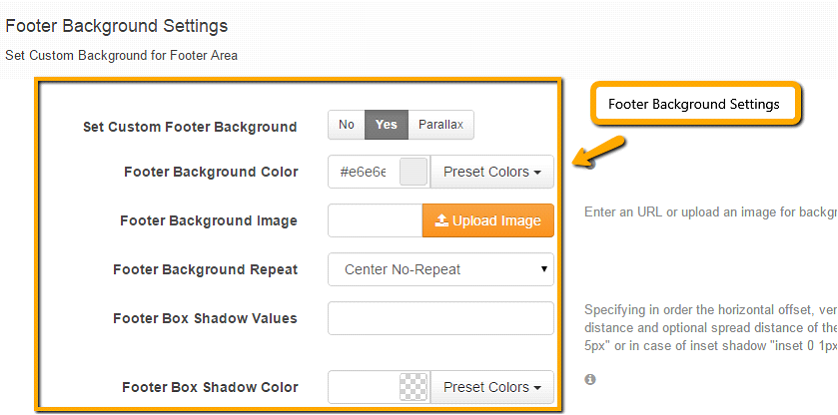Open Preset Colors for box shadow color
838x415 pixels.
coord(492,387)
